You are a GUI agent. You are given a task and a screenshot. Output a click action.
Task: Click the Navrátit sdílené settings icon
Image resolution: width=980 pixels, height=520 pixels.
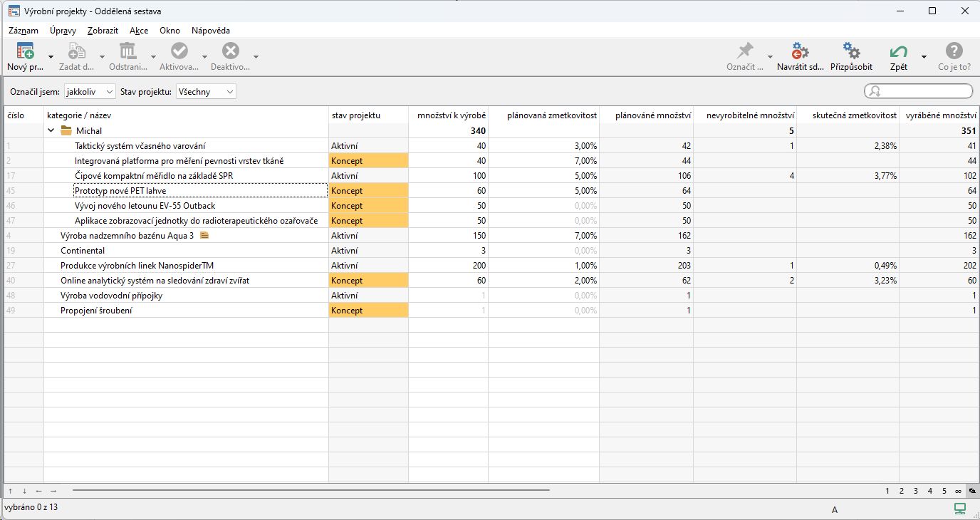(x=800, y=51)
